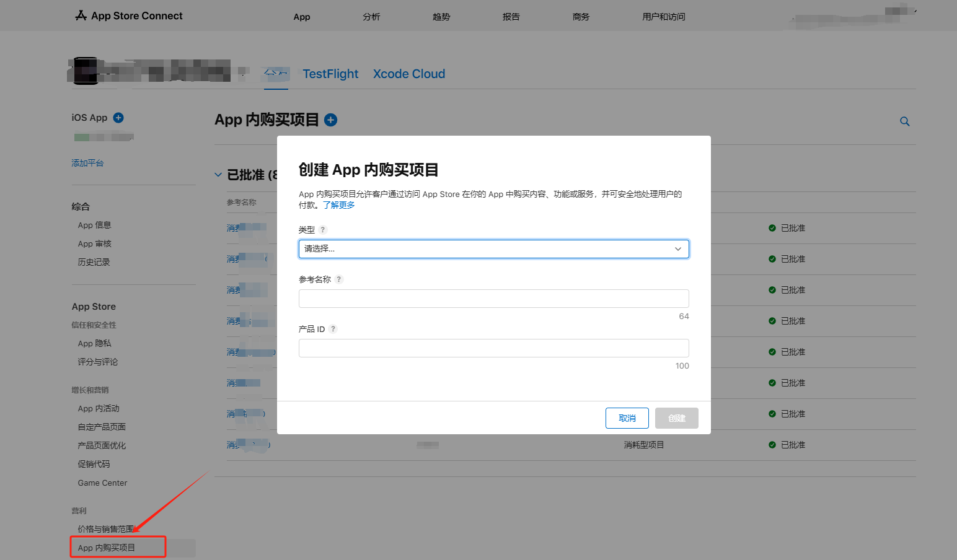Screen dimensions: 957x560
Task: Click the 取消 button
Action: (627, 418)
